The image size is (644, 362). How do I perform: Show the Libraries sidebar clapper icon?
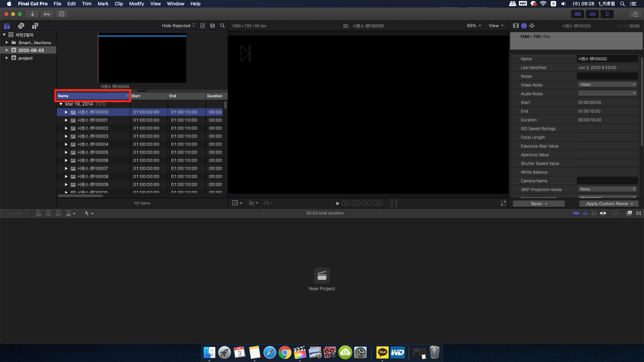[x=7, y=26]
